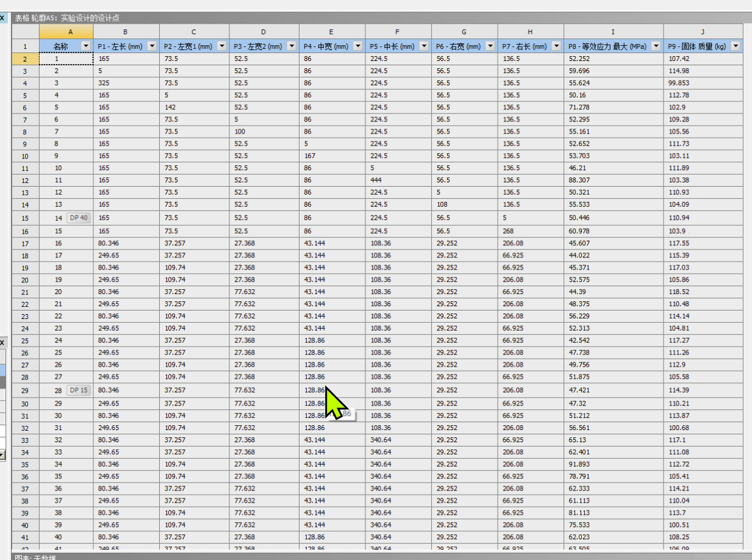Screen dimensions: 752x560
Task: Select the mass cell 100.68
Action: pos(703,428)
